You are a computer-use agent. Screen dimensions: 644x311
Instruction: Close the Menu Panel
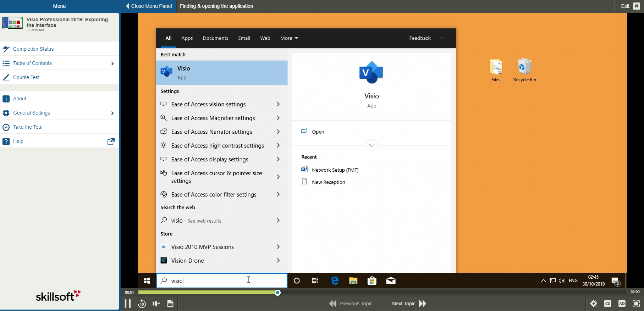pyautogui.click(x=149, y=6)
